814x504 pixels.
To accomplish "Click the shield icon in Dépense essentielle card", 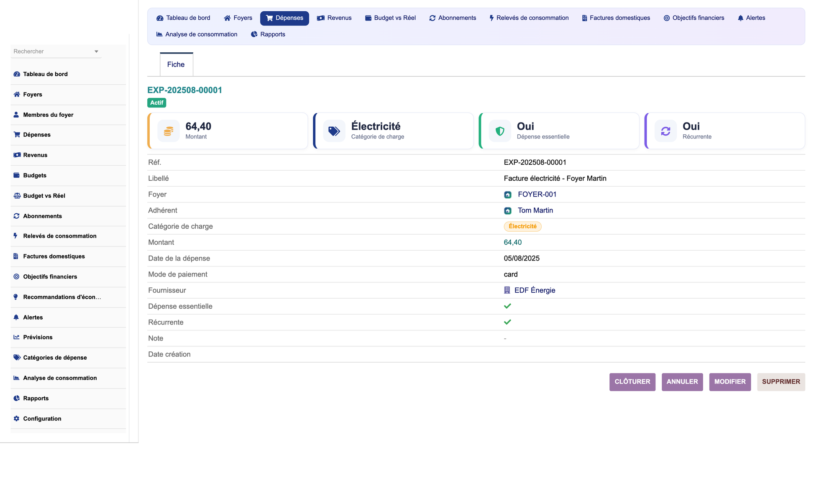I will coord(500,131).
